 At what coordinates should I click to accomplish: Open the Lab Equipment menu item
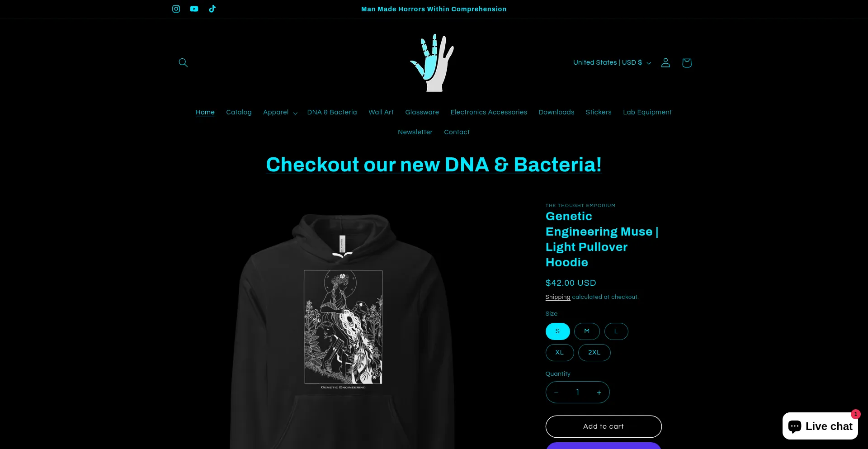(x=647, y=113)
